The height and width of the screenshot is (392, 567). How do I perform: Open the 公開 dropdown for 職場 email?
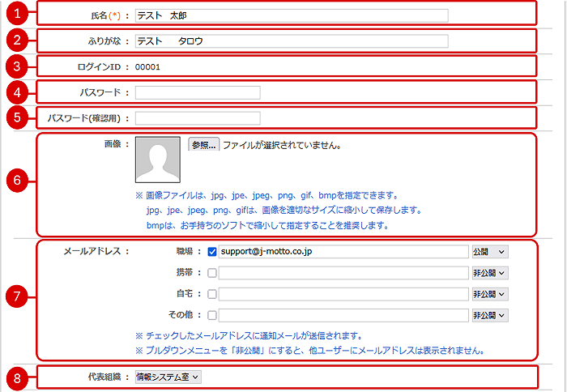(489, 252)
